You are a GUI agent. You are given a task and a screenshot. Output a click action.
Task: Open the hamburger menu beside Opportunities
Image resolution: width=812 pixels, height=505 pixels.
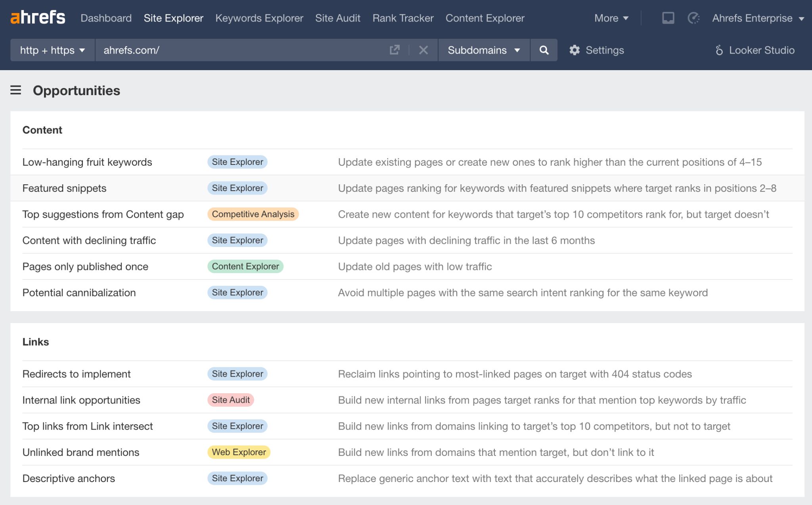[15, 90]
